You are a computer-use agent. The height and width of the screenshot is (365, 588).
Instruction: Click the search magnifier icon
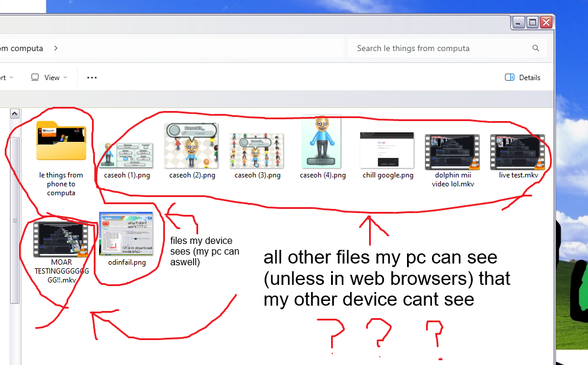pos(536,48)
